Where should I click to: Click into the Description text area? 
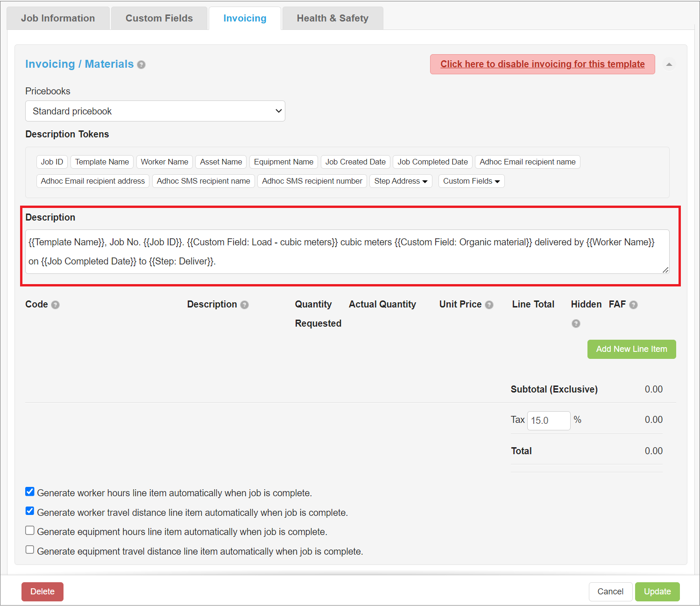pos(347,251)
